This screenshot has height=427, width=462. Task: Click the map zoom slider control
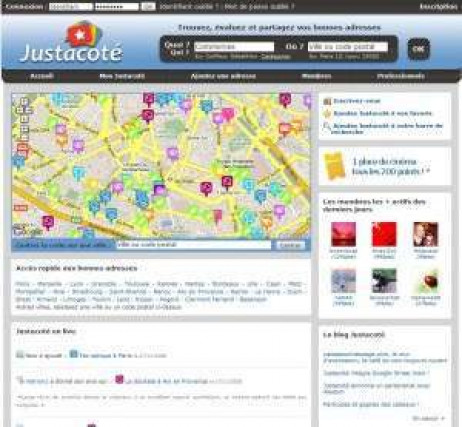click(x=24, y=129)
